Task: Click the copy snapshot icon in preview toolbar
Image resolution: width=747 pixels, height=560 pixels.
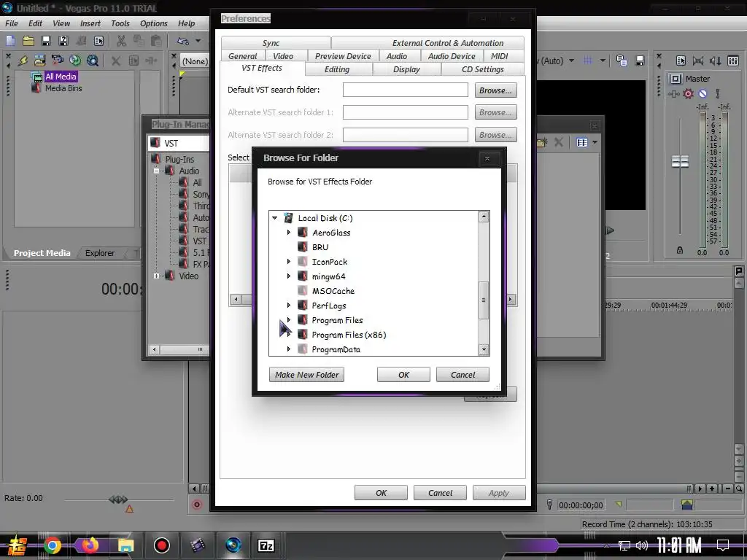Action: [622, 61]
